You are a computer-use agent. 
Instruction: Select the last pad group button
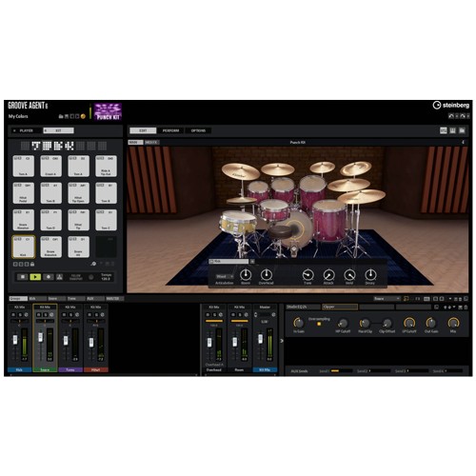pyautogui.click(x=102, y=146)
